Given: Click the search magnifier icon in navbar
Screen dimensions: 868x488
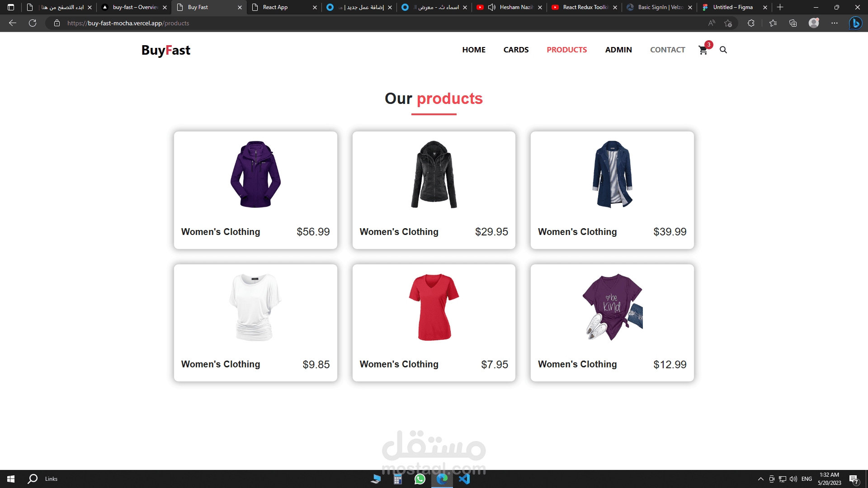Looking at the screenshot, I should click(x=723, y=50).
